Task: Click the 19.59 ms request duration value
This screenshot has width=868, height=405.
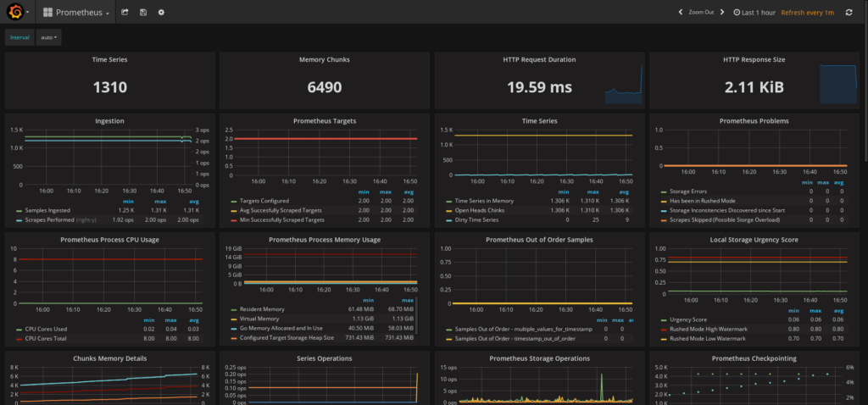Action: pos(539,87)
